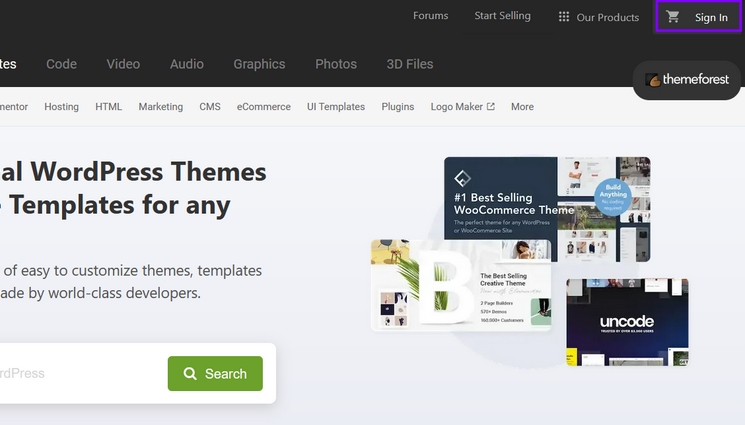This screenshot has height=425, width=745.
Task: Go to the Video category
Action: pyautogui.click(x=123, y=64)
